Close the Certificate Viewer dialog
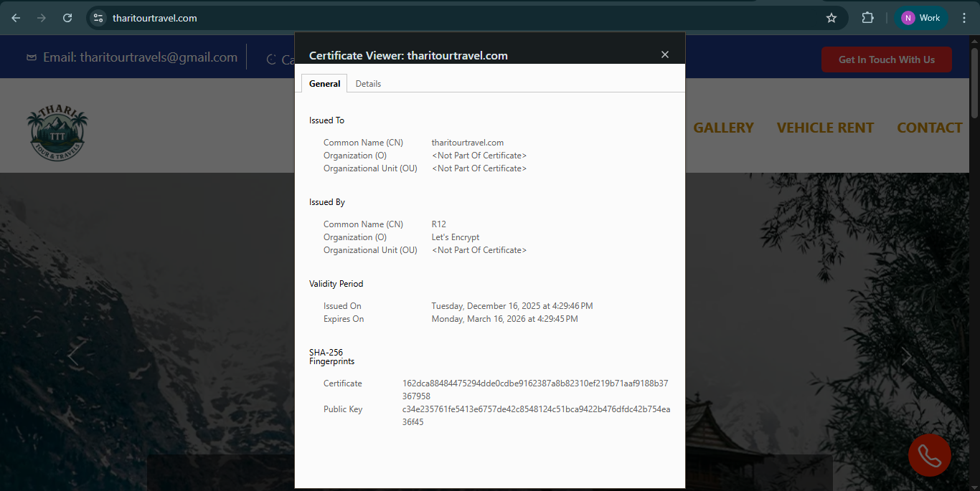Viewport: 980px width, 491px height. tap(665, 54)
